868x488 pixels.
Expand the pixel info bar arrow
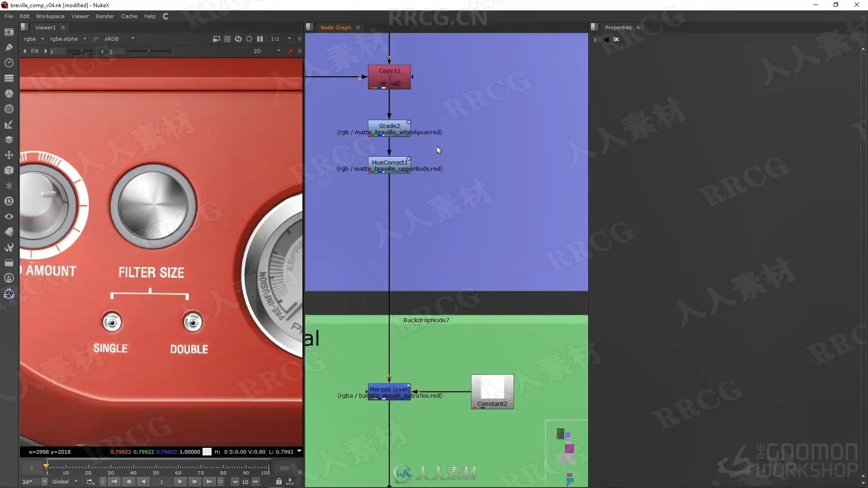[x=299, y=451]
